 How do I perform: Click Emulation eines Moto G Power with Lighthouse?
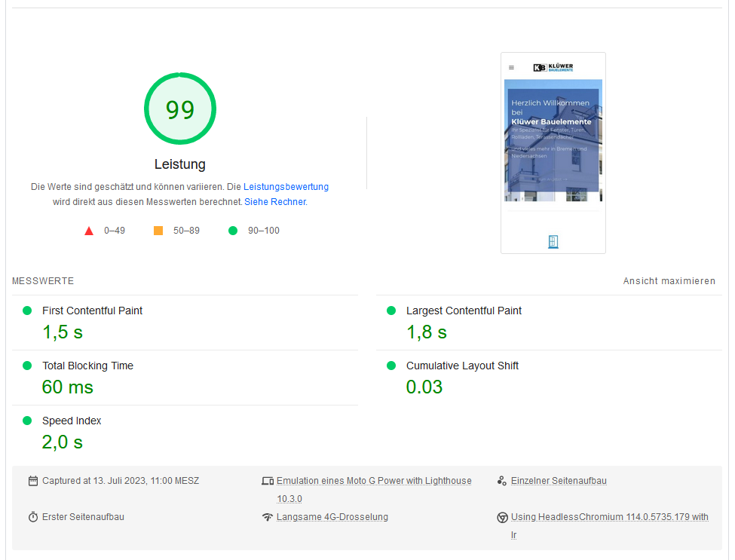[x=374, y=490]
